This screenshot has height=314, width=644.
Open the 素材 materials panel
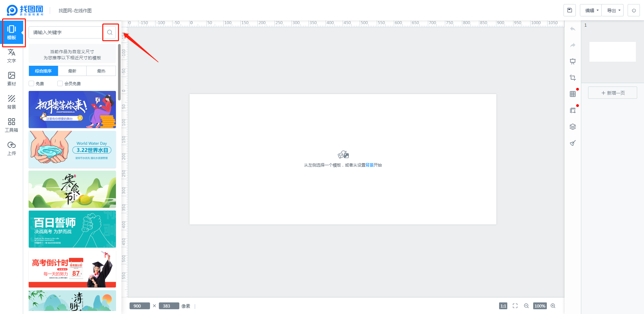(x=12, y=79)
